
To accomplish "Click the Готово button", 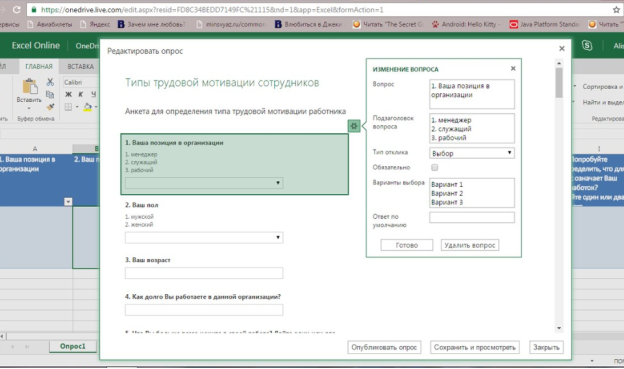I will click(406, 245).
